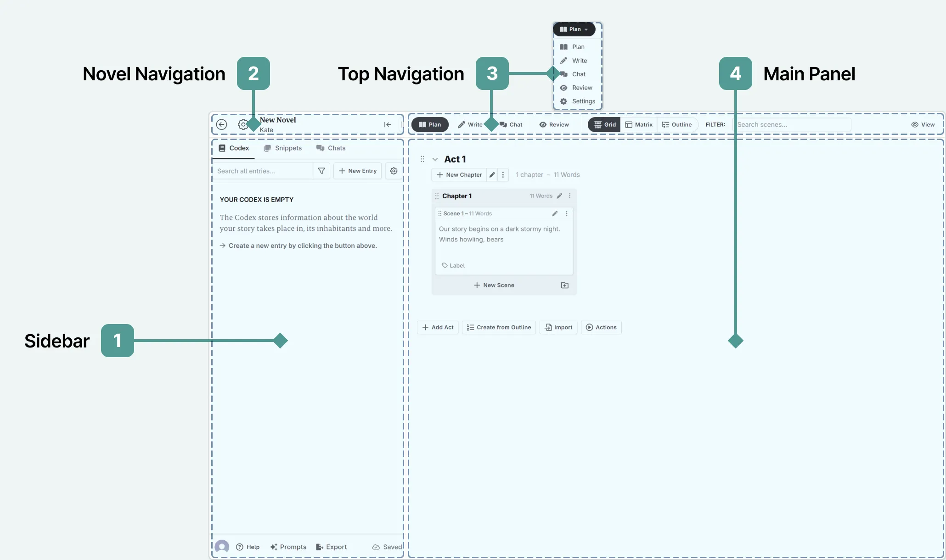Edit Chapter 1 via its pencil icon
The image size is (946, 560).
(x=560, y=196)
